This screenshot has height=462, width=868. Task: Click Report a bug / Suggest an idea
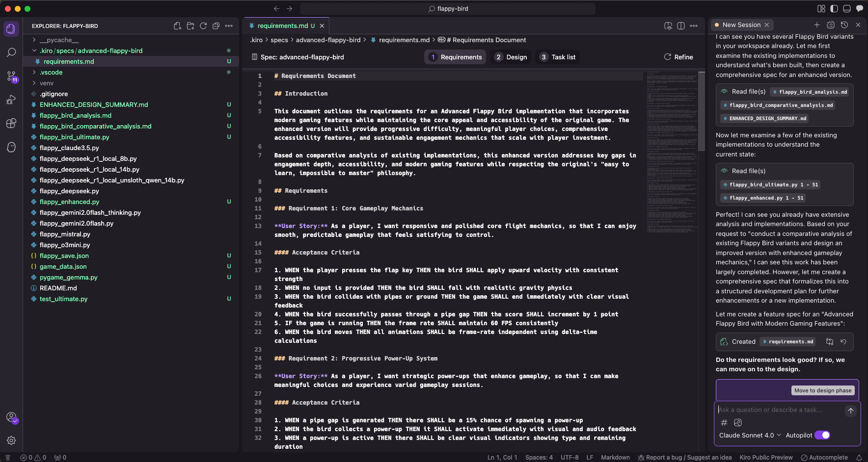click(684, 457)
